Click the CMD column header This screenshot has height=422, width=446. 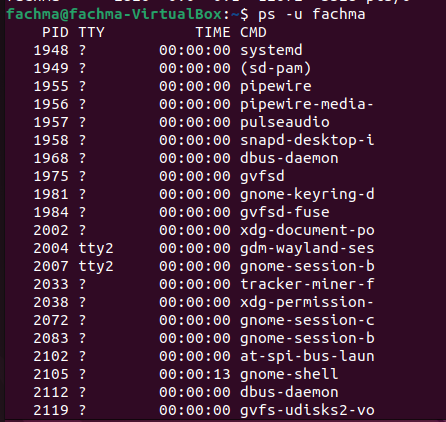click(253, 32)
